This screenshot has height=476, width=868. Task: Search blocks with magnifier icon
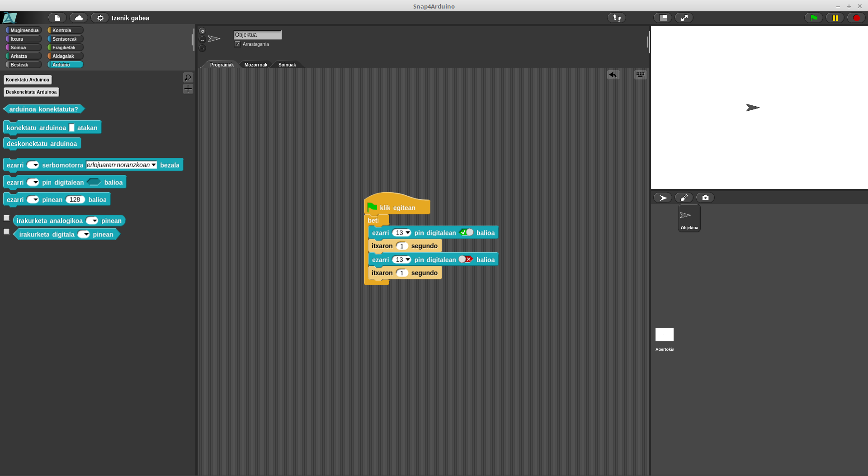[x=188, y=77]
